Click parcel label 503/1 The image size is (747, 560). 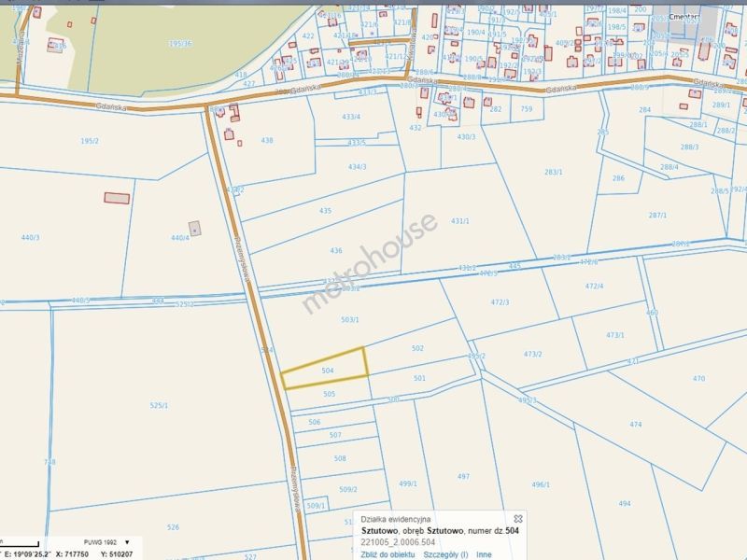[349, 319]
